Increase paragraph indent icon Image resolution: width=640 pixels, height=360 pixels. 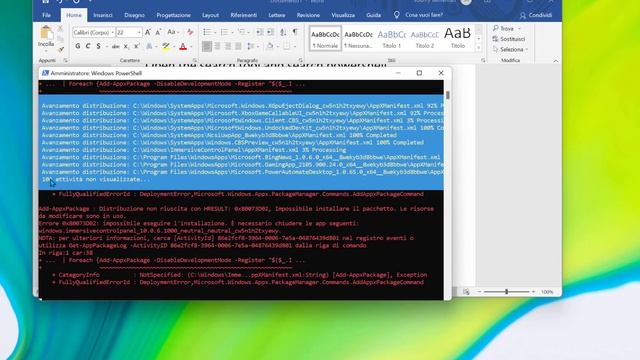pos(270,32)
